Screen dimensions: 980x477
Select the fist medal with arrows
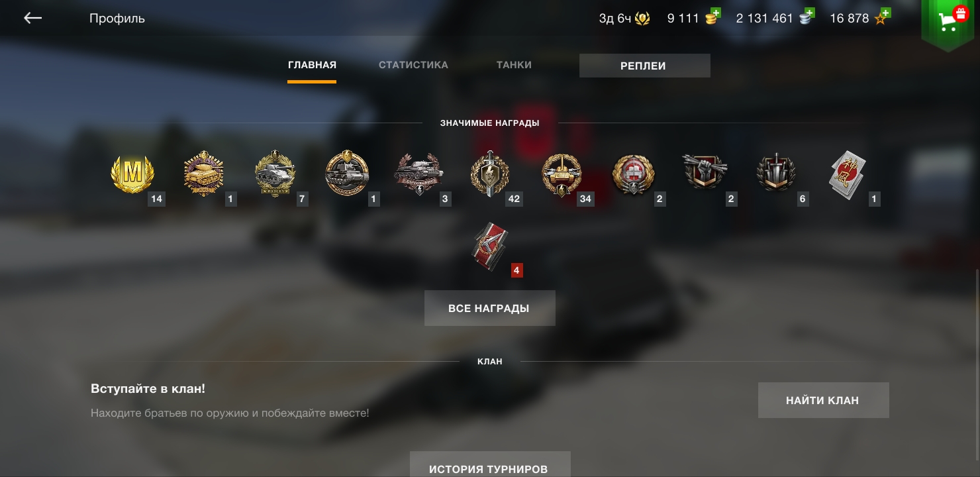tap(705, 171)
